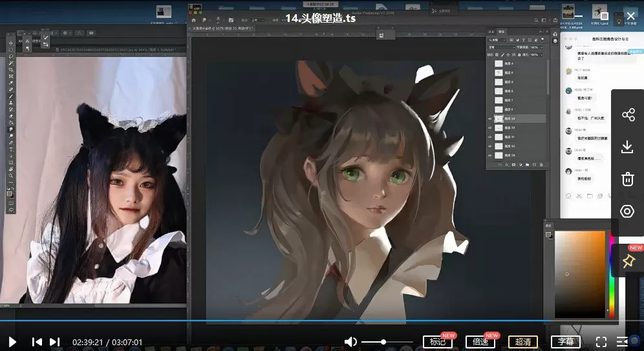Toggle the layer filter on/off switch
This screenshot has height=351, width=644.
(542, 39)
